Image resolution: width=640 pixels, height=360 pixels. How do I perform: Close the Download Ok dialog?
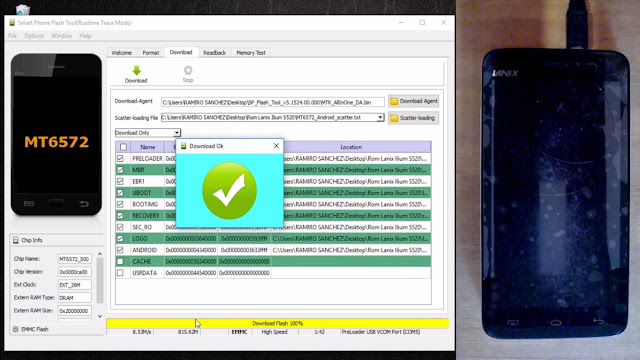click(x=276, y=146)
